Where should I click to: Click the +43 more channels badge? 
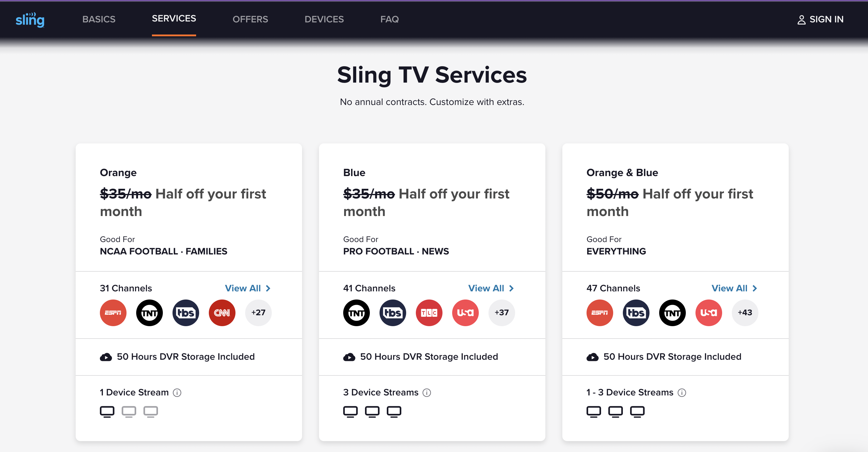tap(745, 313)
